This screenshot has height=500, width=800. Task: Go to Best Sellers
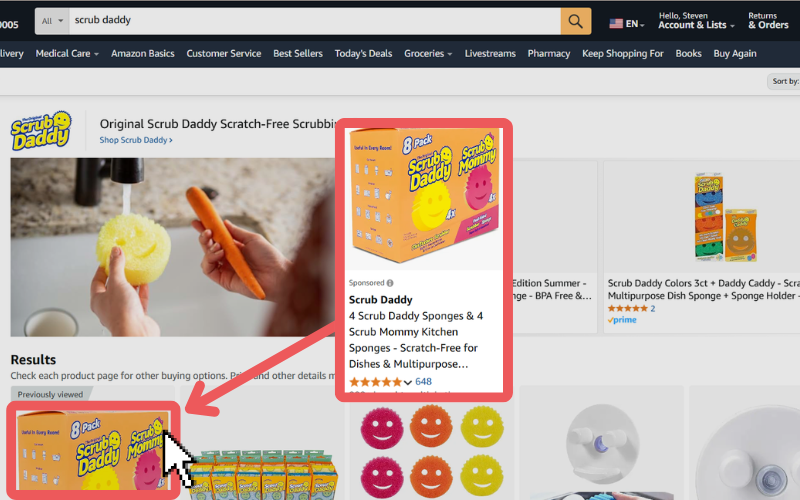[297, 54]
